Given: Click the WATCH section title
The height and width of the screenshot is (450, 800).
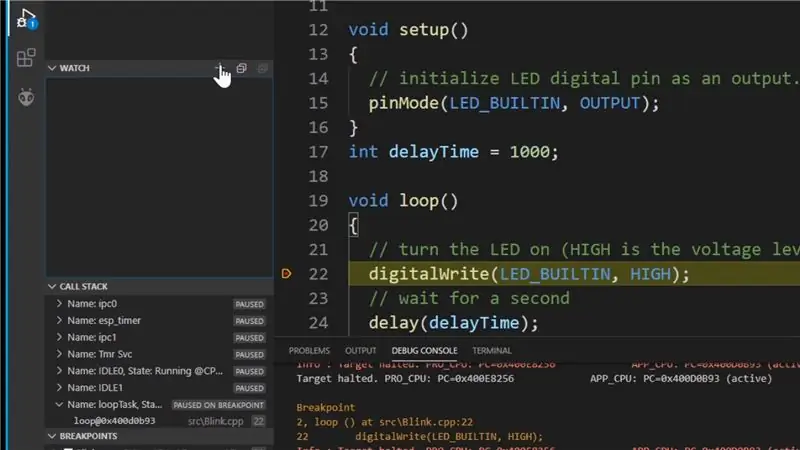Looking at the screenshot, I should [x=74, y=68].
